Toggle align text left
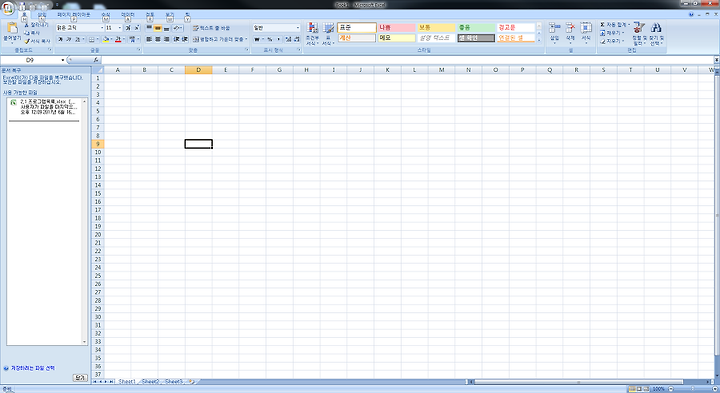This screenshot has height=393, width=720. tap(149, 39)
